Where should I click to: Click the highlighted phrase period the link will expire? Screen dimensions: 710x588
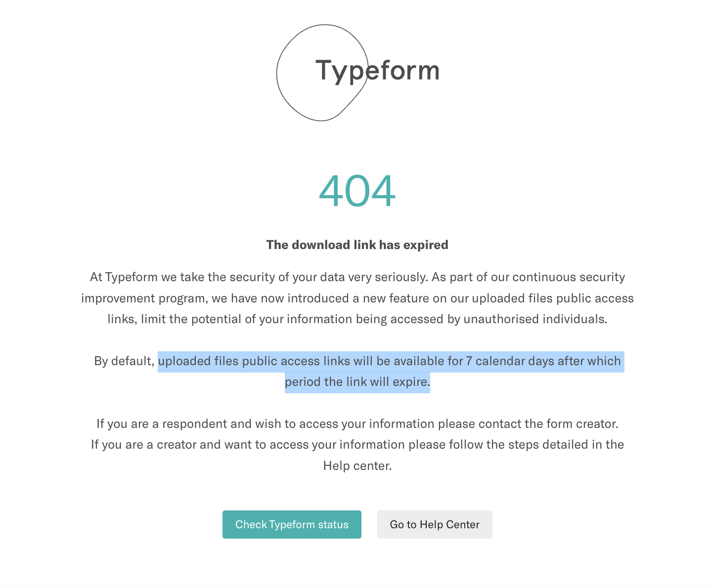point(357,382)
